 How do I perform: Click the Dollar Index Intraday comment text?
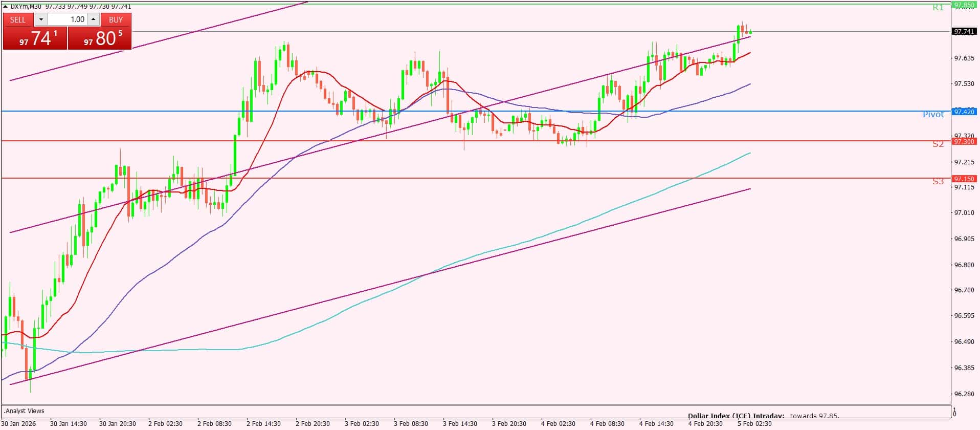pyautogui.click(x=763, y=416)
